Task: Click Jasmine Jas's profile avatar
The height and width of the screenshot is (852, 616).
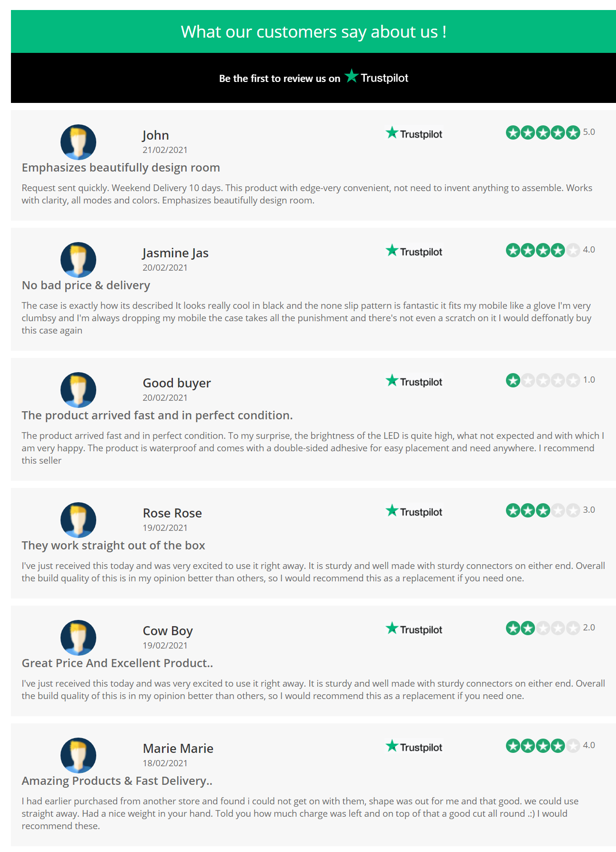Action: coord(78,260)
